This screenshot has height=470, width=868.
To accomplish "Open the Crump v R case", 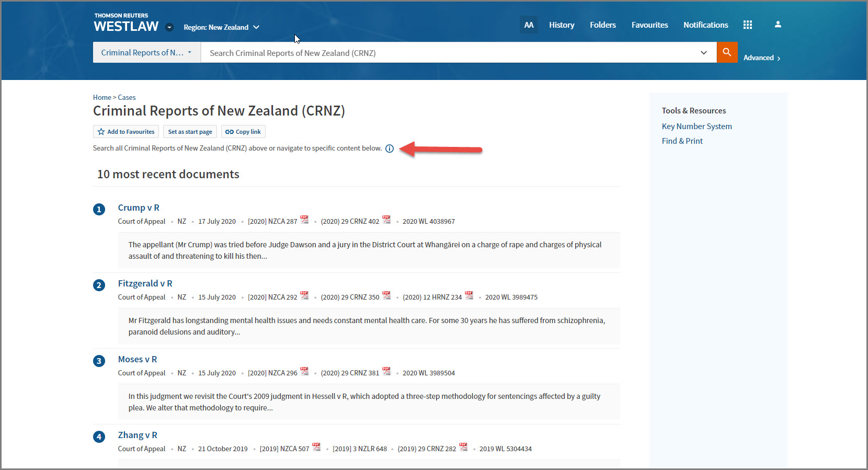I will (139, 208).
